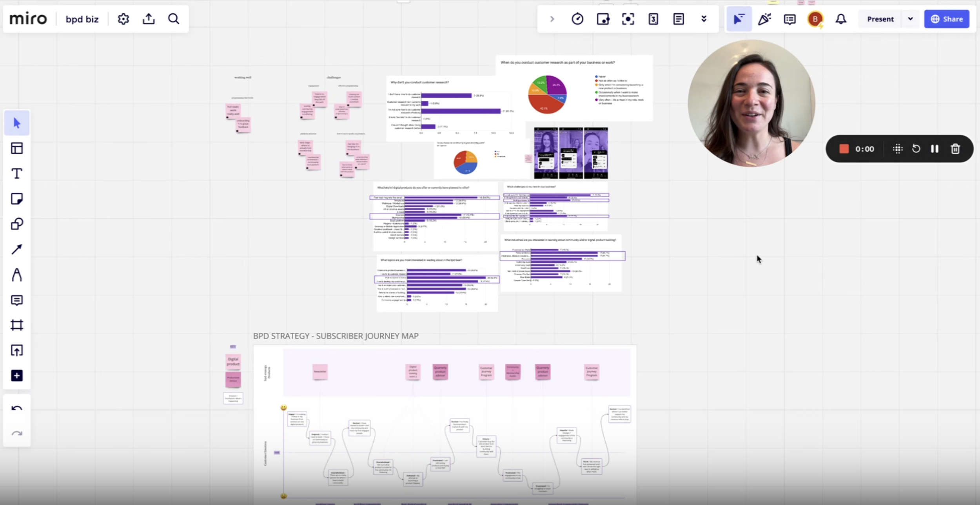Expand more collaboration tools chevrons

[704, 19]
